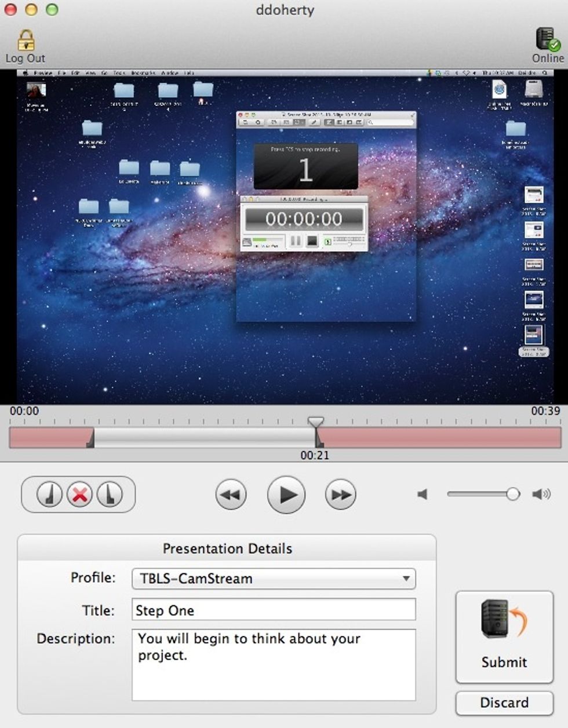Click the loud volume speaker icon
The height and width of the screenshot is (728, 568).
[x=541, y=494]
